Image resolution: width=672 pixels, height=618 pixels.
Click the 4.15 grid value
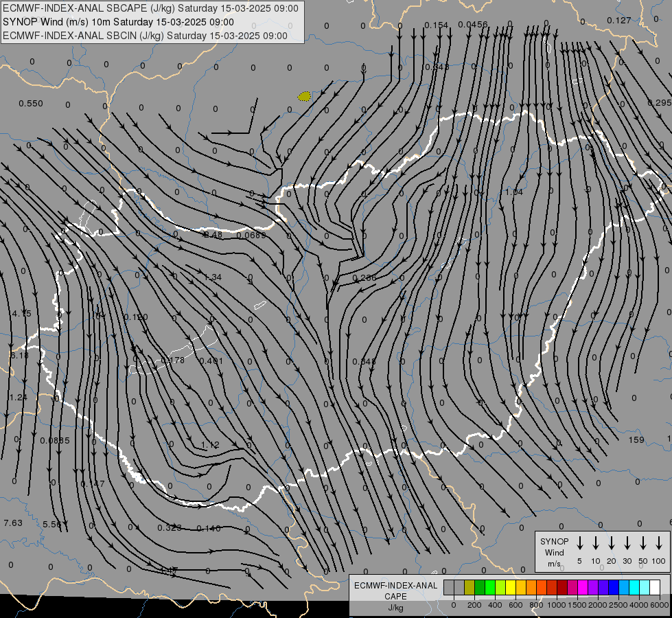point(21,314)
